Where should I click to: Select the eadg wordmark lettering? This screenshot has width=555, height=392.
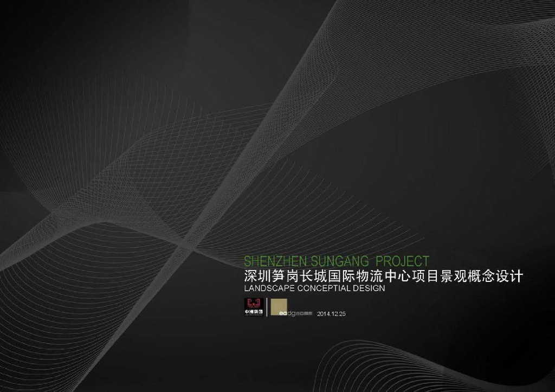[x=287, y=313]
